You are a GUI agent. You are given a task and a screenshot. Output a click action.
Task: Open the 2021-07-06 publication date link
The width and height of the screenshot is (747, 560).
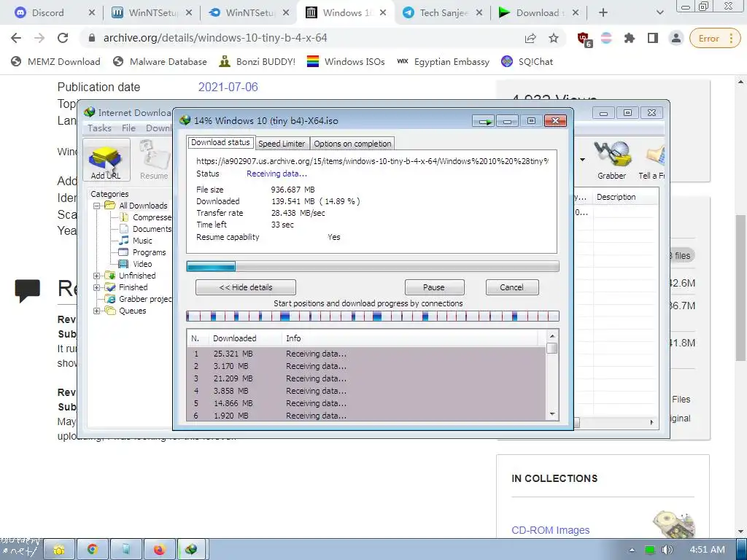[x=228, y=87]
